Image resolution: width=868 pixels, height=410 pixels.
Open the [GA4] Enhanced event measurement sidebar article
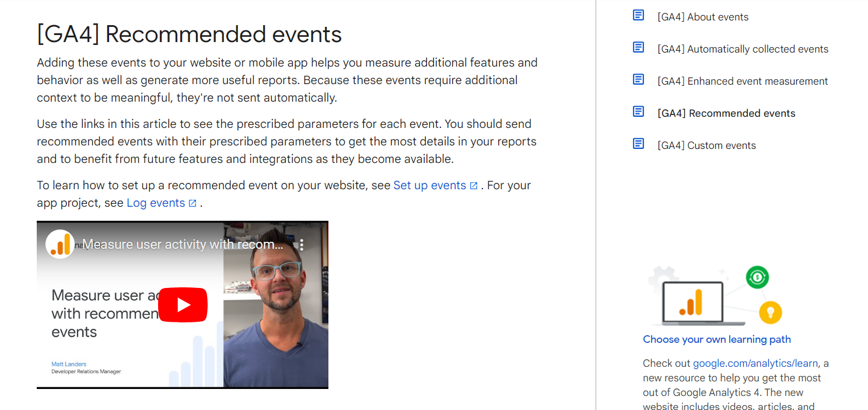pos(743,81)
